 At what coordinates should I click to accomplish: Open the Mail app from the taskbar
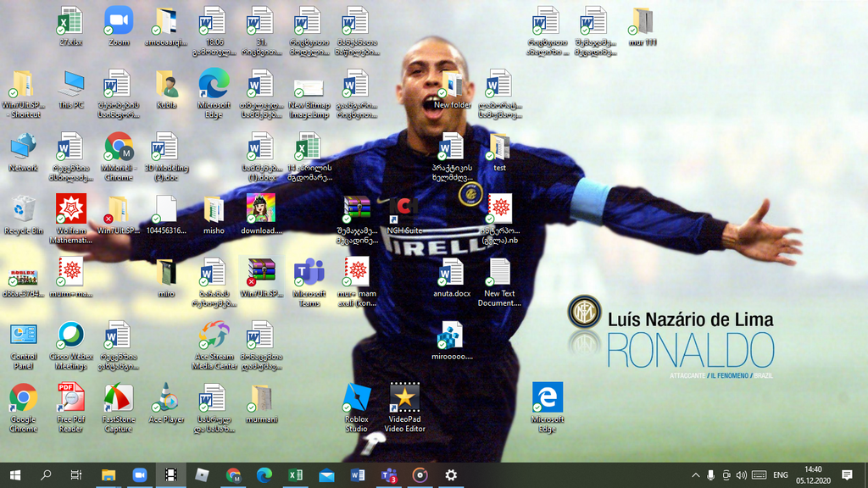pos(326,475)
